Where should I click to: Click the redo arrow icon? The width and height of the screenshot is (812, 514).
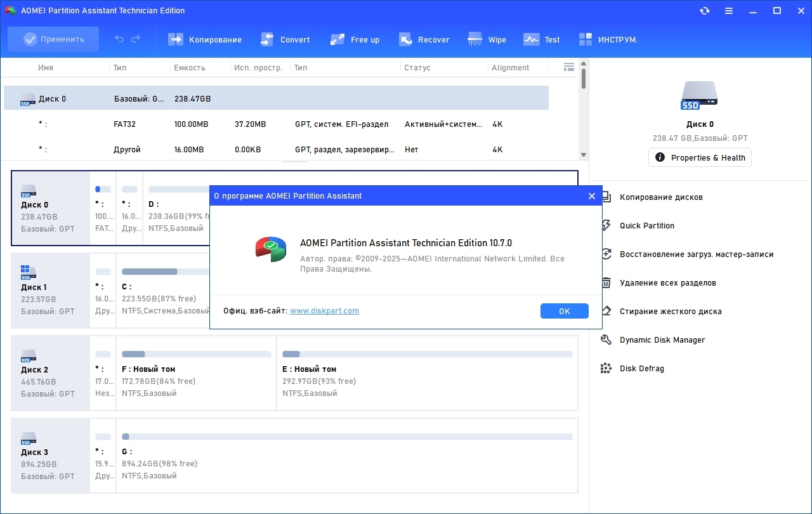(x=136, y=39)
